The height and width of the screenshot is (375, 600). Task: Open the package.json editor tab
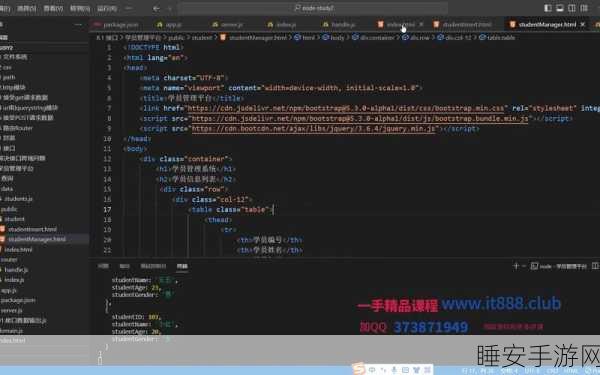coord(116,25)
